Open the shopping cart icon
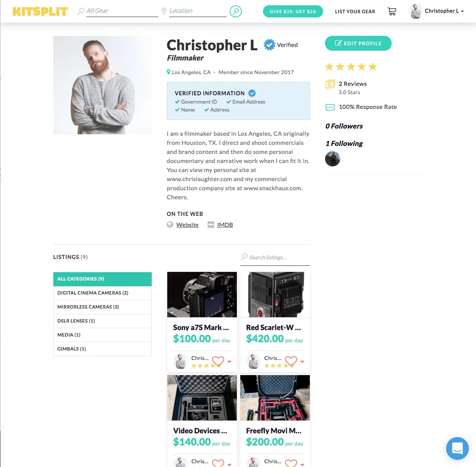The image size is (476, 467). pyautogui.click(x=392, y=11)
